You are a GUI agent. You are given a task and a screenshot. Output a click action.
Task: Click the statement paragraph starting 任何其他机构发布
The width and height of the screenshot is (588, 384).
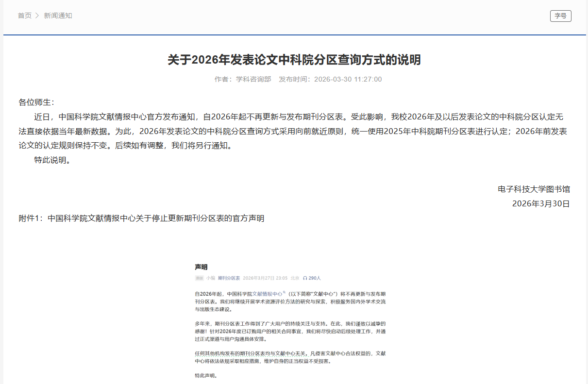click(290, 357)
